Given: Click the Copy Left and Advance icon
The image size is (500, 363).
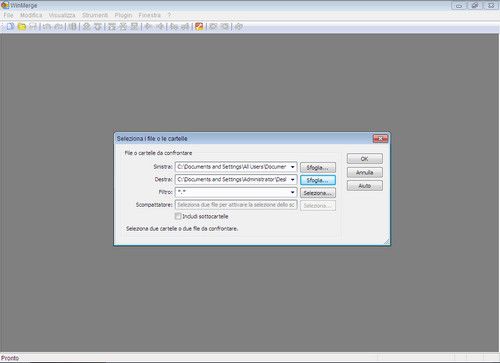Looking at the screenshot, I should click(x=185, y=26).
